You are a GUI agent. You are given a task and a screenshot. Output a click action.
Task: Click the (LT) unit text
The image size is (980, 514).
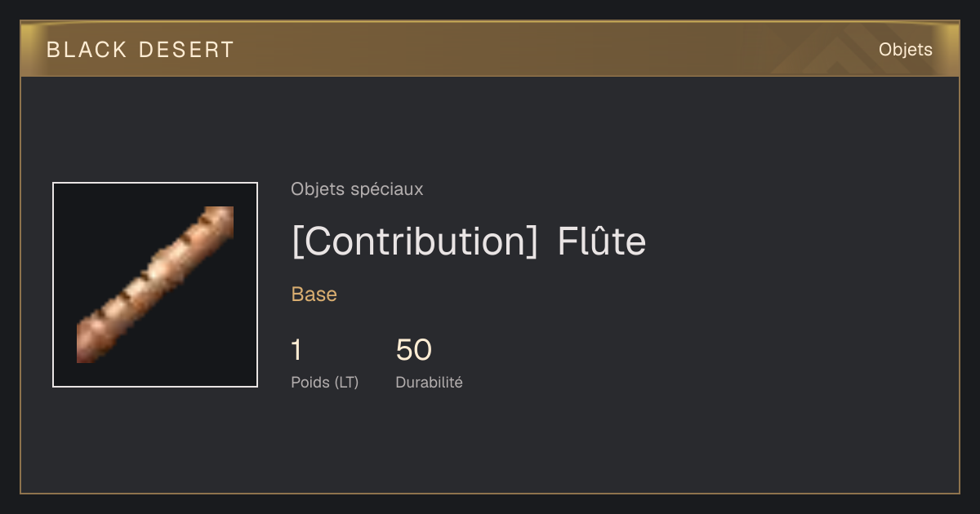click(345, 382)
